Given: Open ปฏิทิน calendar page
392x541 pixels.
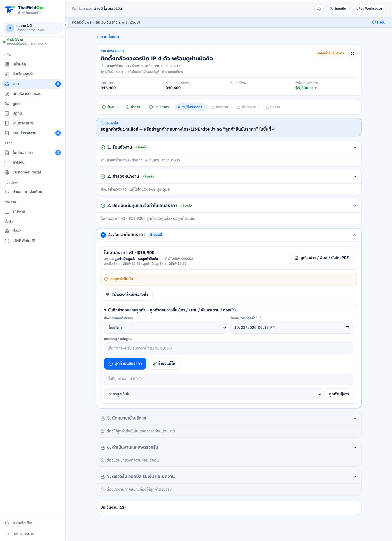Looking at the screenshot, I should coord(32,113).
